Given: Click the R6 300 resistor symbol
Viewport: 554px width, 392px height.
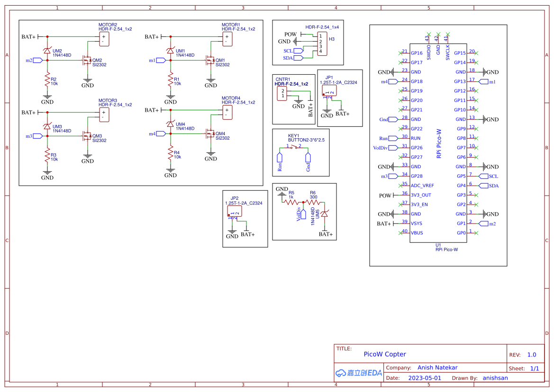Looking at the screenshot, I should [313, 202].
